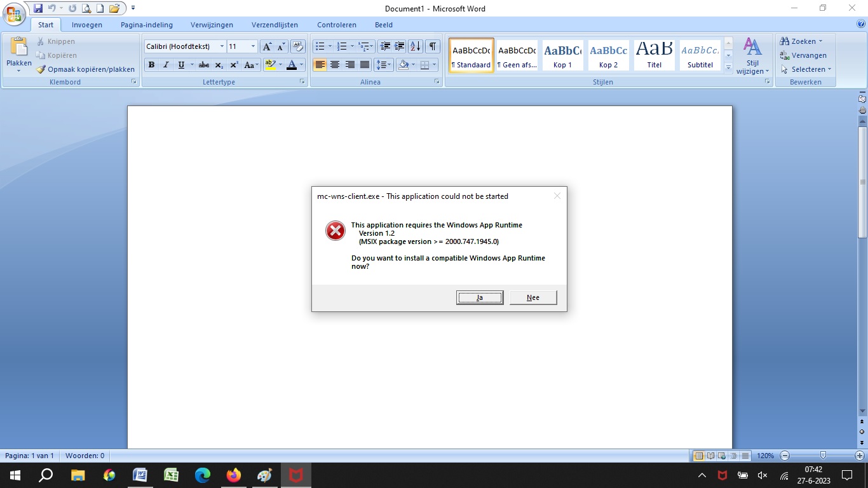Open Microsoft Edge from the taskbar
The image size is (868, 488).
pyautogui.click(x=203, y=475)
